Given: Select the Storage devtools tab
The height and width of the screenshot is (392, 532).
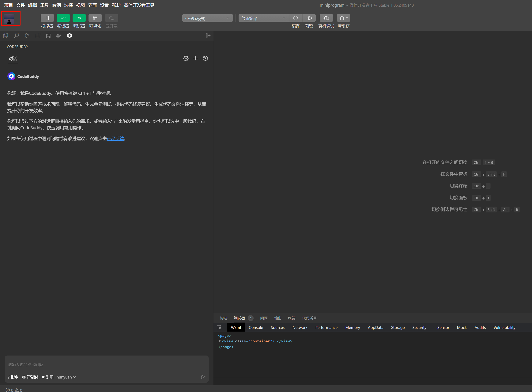Looking at the screenshot, I should coord(398,327).
